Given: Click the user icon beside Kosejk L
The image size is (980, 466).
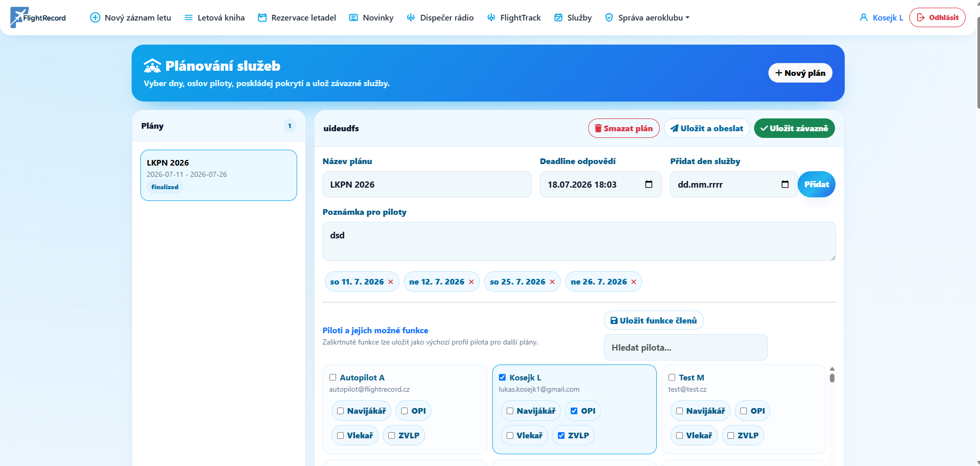Looking at the screenshot, I should coord(864,17).
